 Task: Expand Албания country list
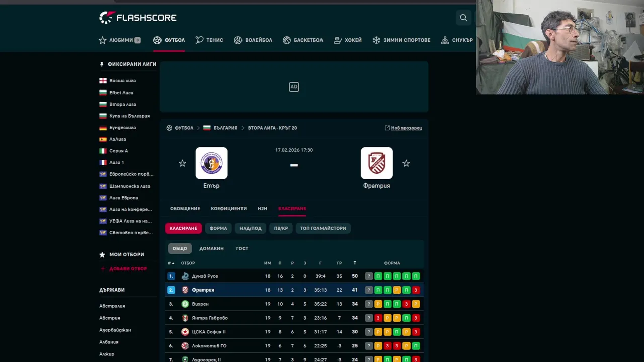(x=109, y=342)
